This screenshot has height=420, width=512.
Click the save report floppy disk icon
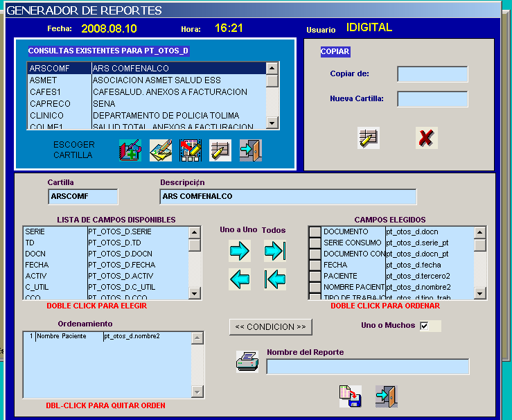350,396
